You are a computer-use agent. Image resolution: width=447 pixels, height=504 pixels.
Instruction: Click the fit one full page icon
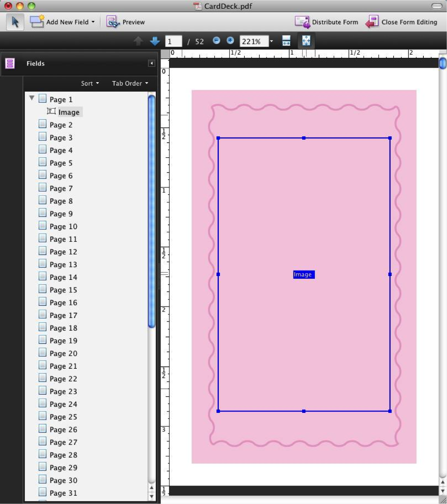[x=306, y=41]
